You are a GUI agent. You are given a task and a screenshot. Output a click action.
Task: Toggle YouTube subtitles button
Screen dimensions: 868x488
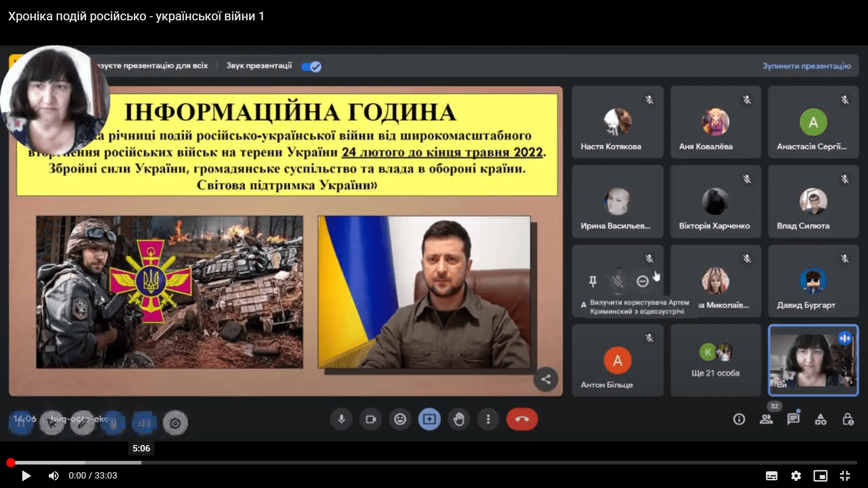pos(771,476)
